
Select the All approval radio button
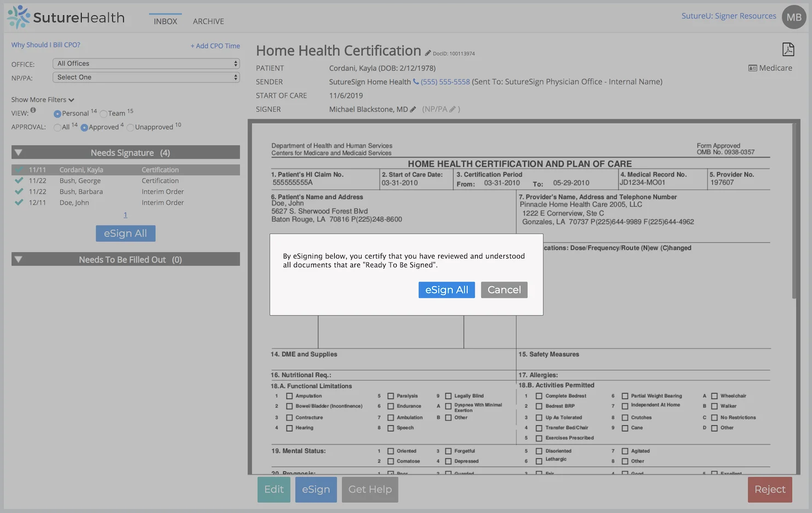pos(58,128)
